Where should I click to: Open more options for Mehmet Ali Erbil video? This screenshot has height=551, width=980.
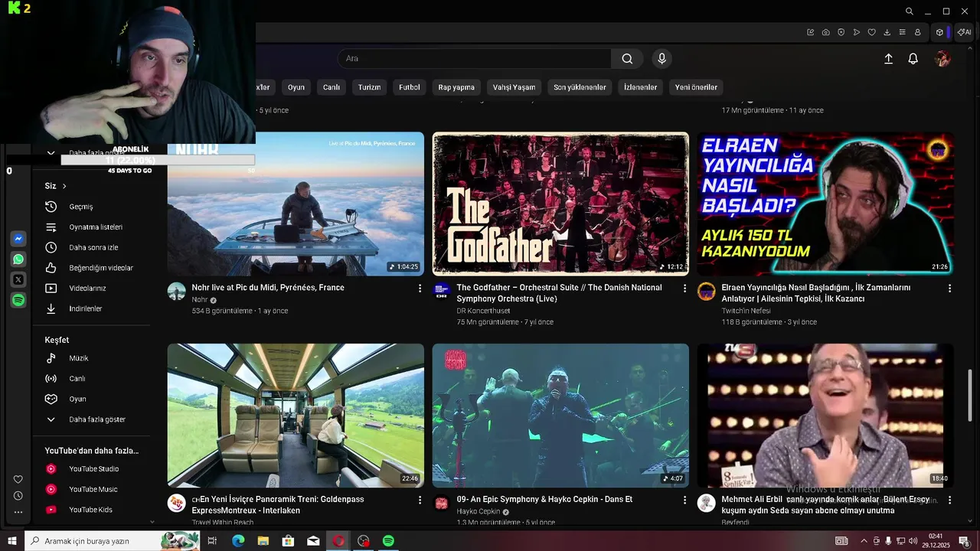pos(949,500)
